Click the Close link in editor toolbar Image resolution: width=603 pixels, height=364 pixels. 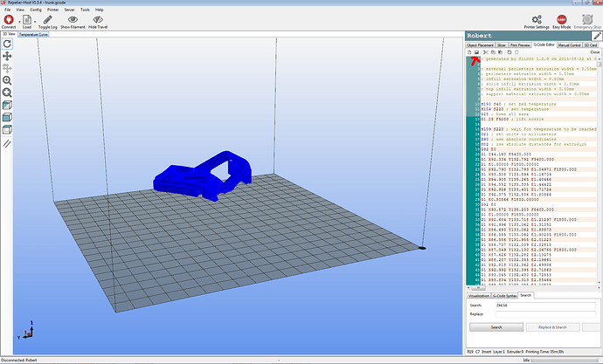pos(594,52)
